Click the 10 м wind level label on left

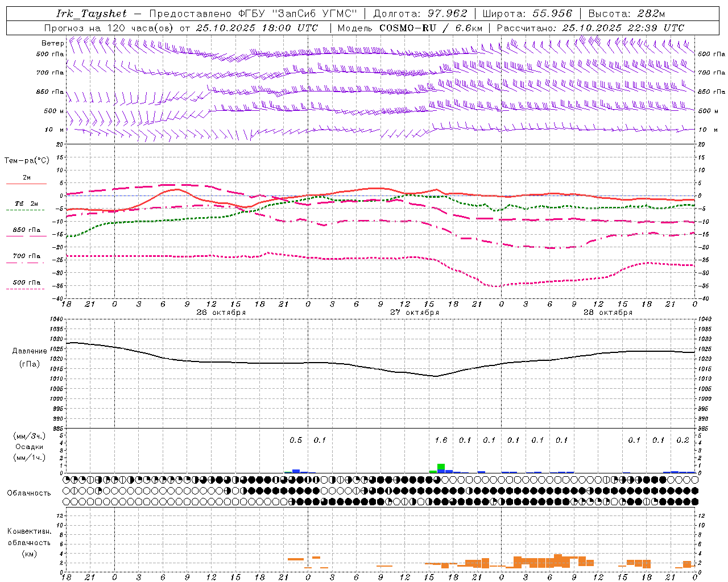pyautogui.click(x=54, y=130)
